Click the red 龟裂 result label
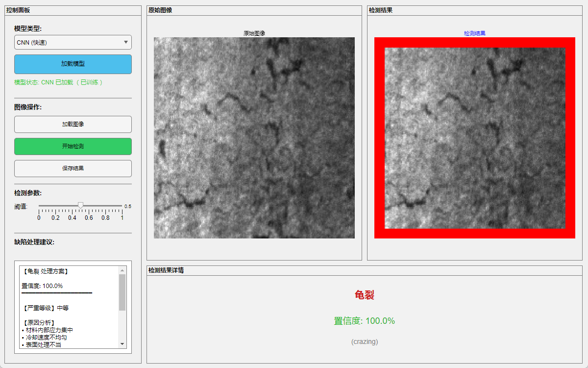This screenshot has height=368, width=588. tap(365, 295)
